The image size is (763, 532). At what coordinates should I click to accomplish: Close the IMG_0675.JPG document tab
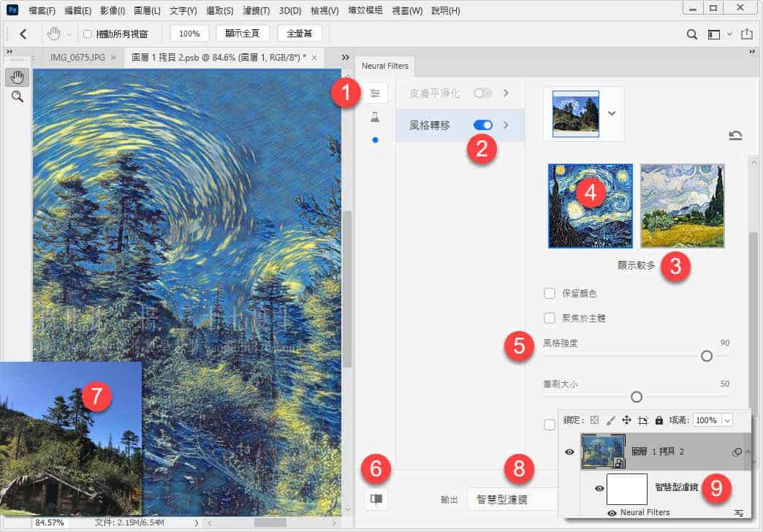click(x=113, y=58)
